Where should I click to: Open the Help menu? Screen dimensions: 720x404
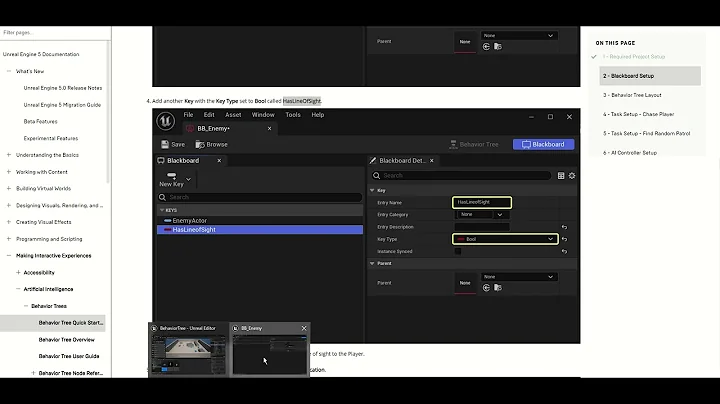pyautogui.click(x=318, y=115)
